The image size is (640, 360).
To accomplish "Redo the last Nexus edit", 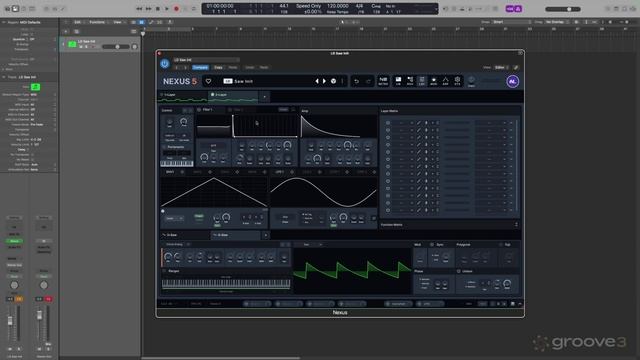I will pos(368,81).
